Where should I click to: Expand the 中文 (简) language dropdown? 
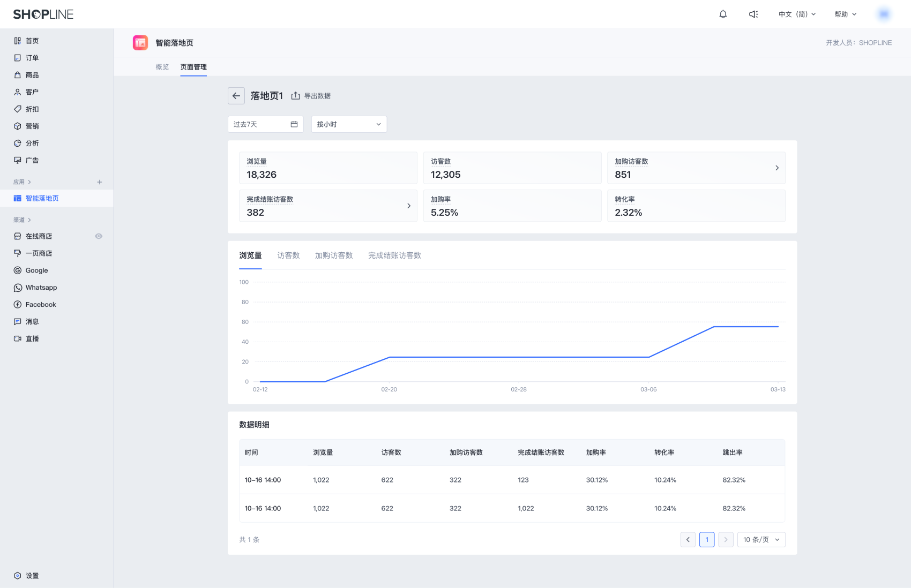797,14
